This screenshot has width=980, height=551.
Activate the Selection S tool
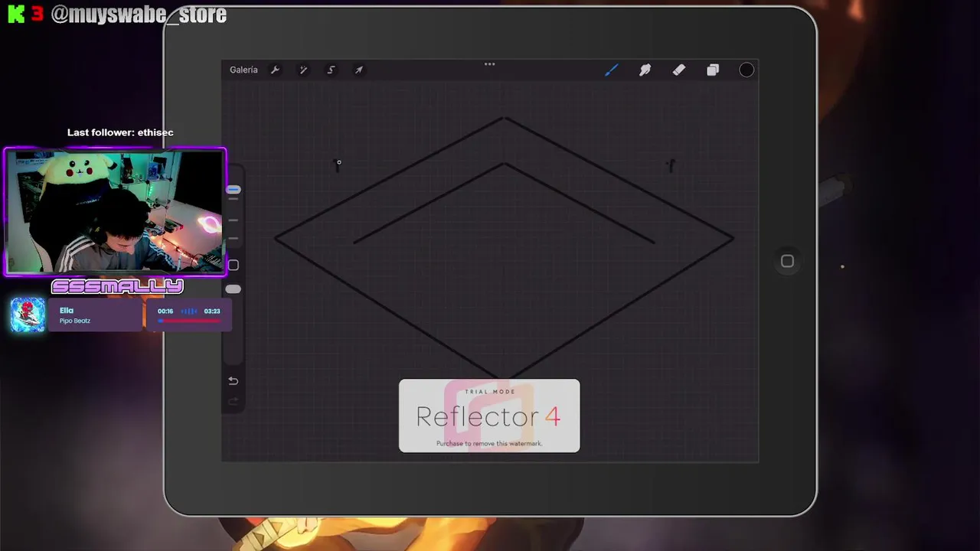pyautogui.click(x=331, y=70)
